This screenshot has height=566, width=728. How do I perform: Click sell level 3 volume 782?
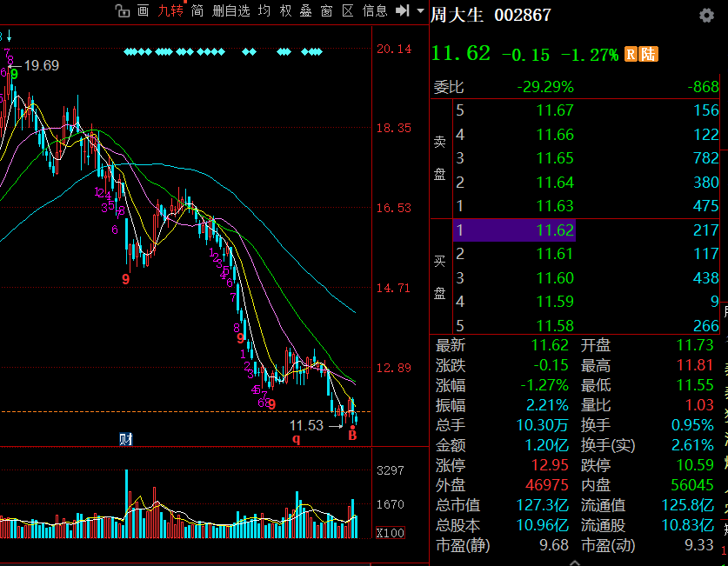click(x=705, y=158)
